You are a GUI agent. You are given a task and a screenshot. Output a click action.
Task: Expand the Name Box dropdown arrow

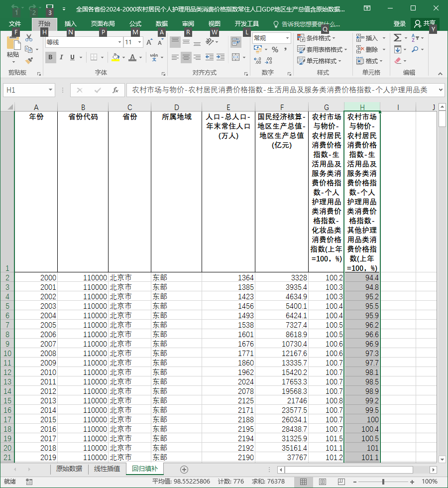(50, 90)
